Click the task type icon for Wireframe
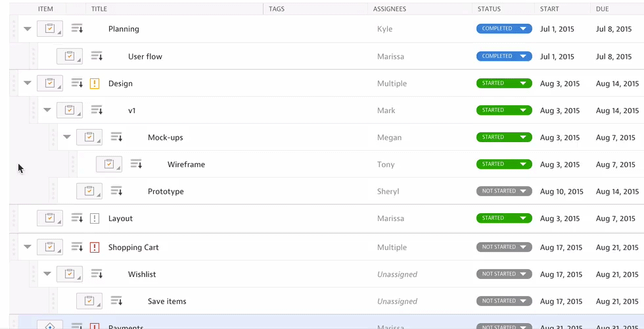The image size is (644, 329). 109,164
